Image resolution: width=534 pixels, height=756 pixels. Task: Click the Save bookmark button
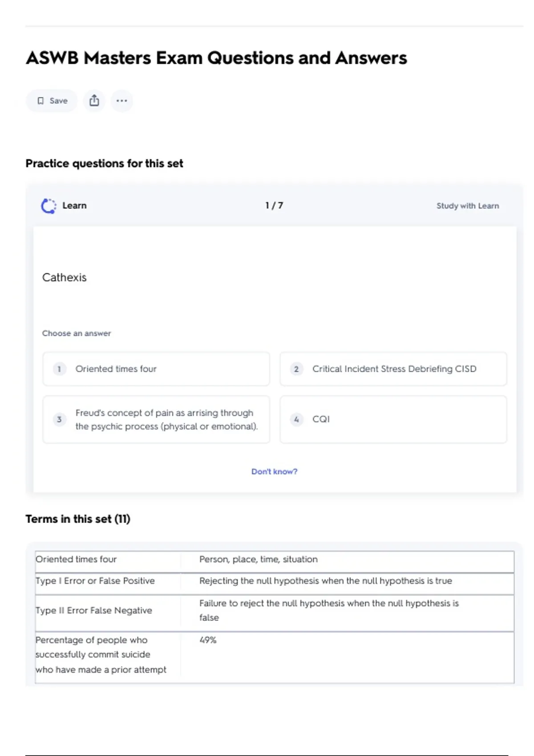coord(52,101)
